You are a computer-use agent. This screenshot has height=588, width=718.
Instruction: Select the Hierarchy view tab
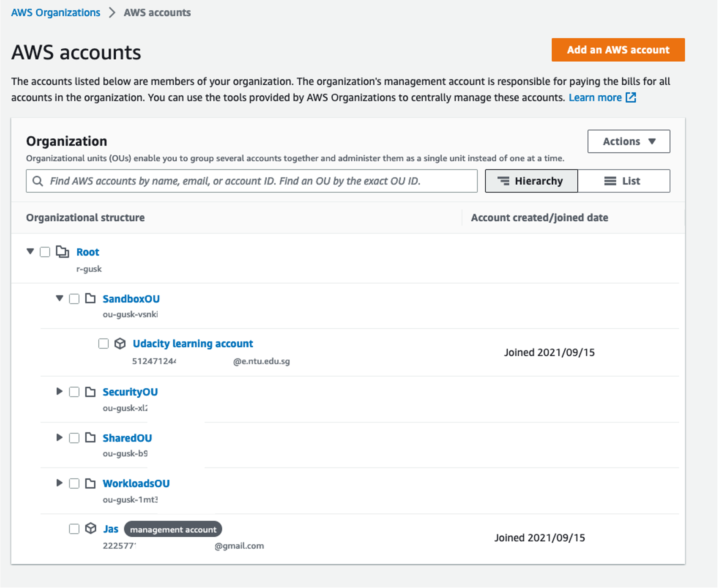point(531,181)
